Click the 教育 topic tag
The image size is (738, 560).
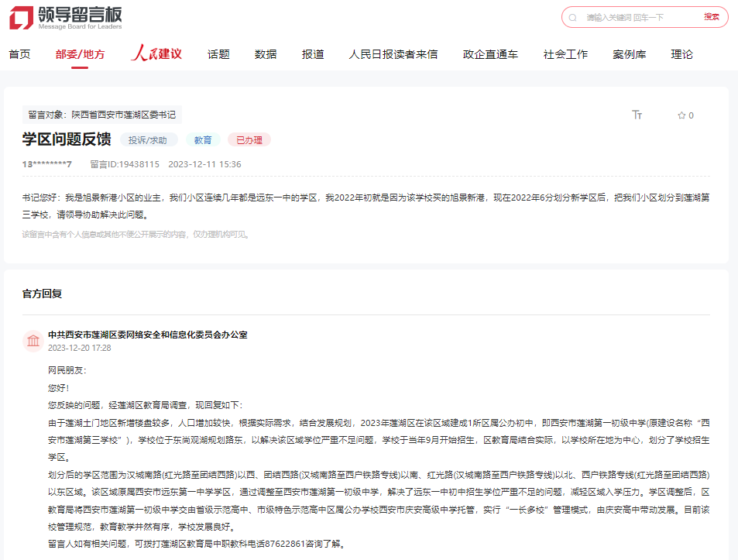click(x=202, y=139)
